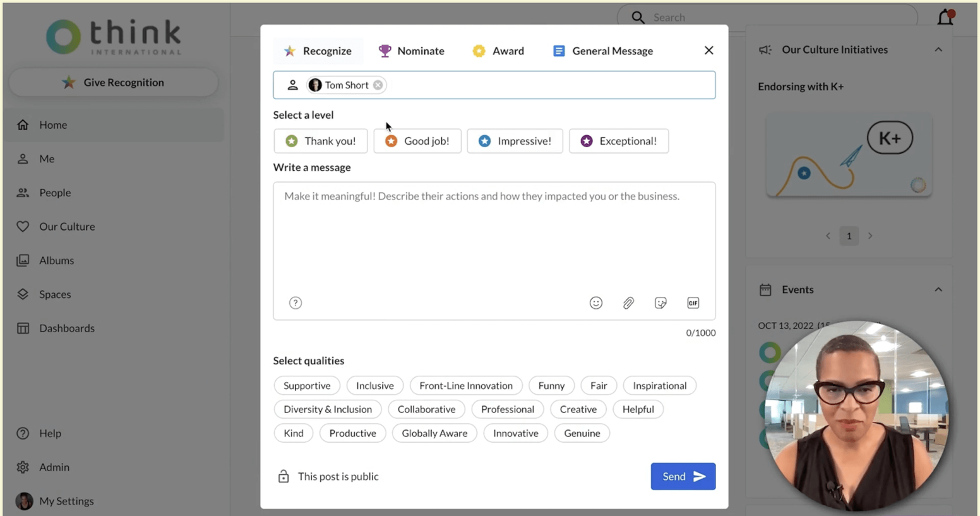Click the search magnifier icon
This screenshot has width=980, height=516.
point(638,17)
